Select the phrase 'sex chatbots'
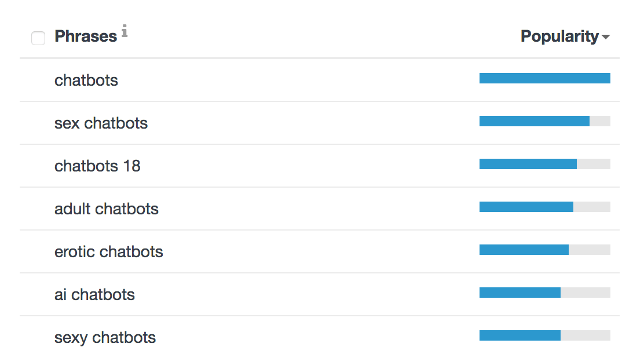This screenshot has height=358, width=644. click(101, 123)
